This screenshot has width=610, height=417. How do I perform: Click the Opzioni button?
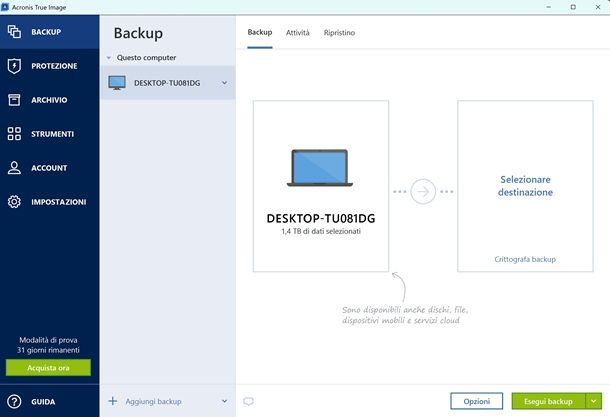pos(477,401)
